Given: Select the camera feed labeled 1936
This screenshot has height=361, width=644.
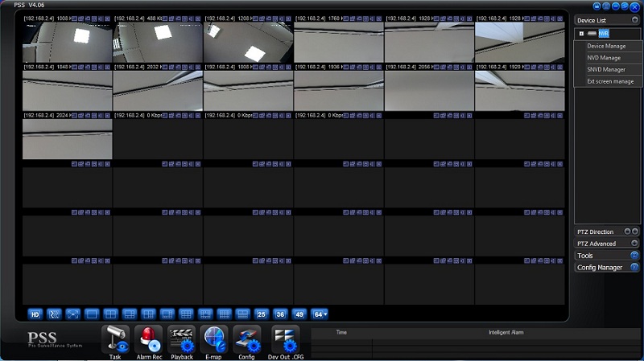Looking at the screenshot, I should coord(339,91).
